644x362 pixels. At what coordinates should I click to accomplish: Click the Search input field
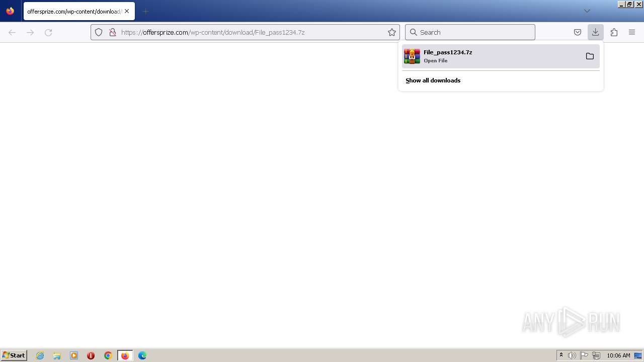point(470,32)
